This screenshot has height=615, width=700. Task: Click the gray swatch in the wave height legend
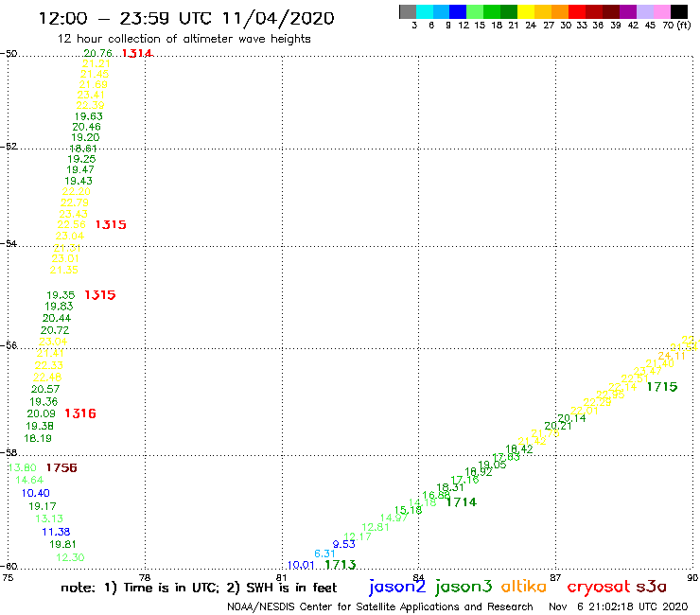[408, 11]
